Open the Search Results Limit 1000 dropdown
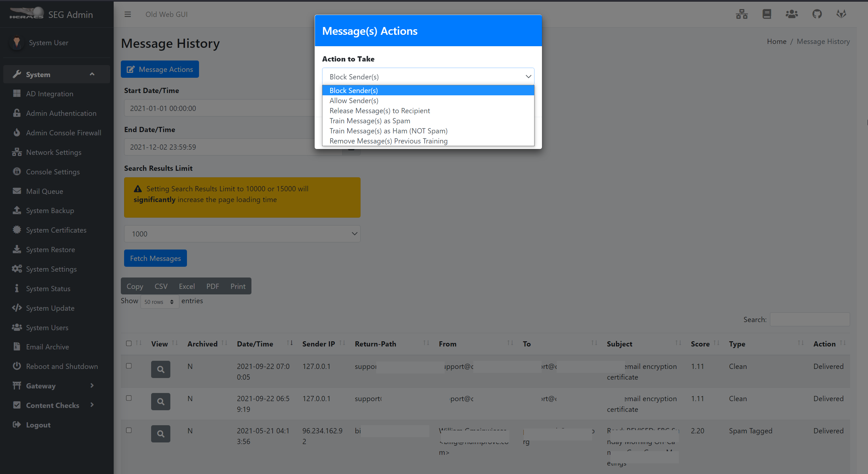This screenshot has height=474, width=868. coord(242,234)
